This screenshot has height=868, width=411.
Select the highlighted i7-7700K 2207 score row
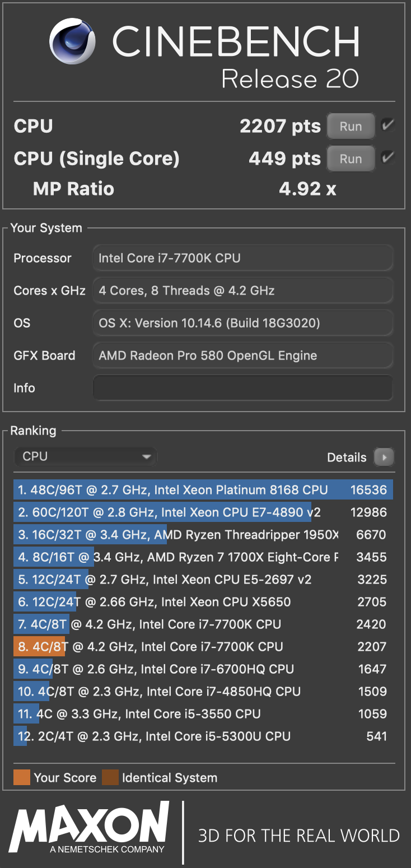tap(203, 647)
